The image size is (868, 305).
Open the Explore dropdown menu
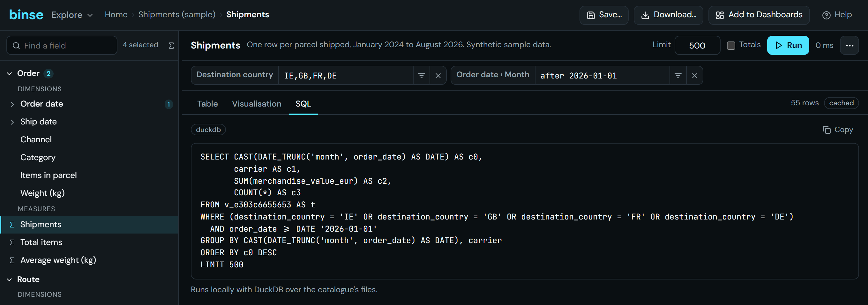pyautogui.click(x=72, y=15)
